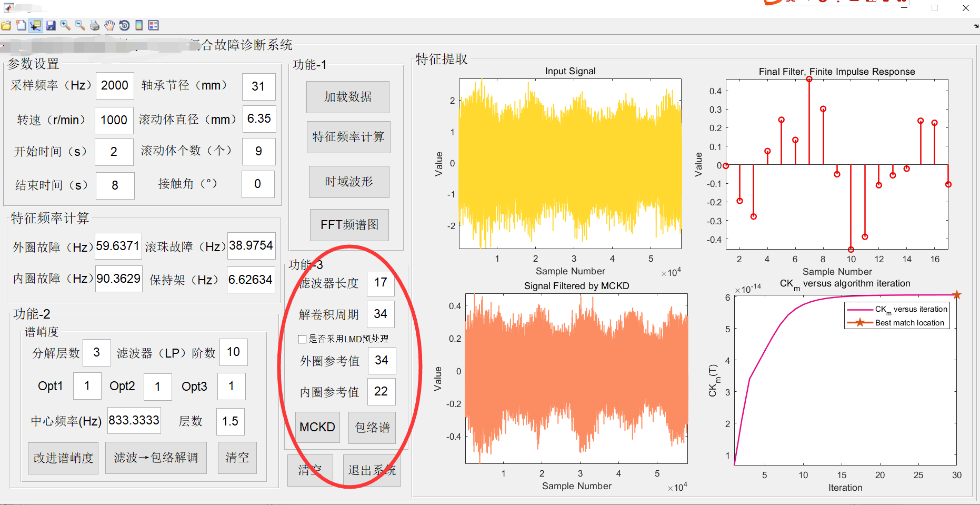Toggle the 是否采用LMD预处理 checkbox
The image size is (980, 505).
point(302,339)
